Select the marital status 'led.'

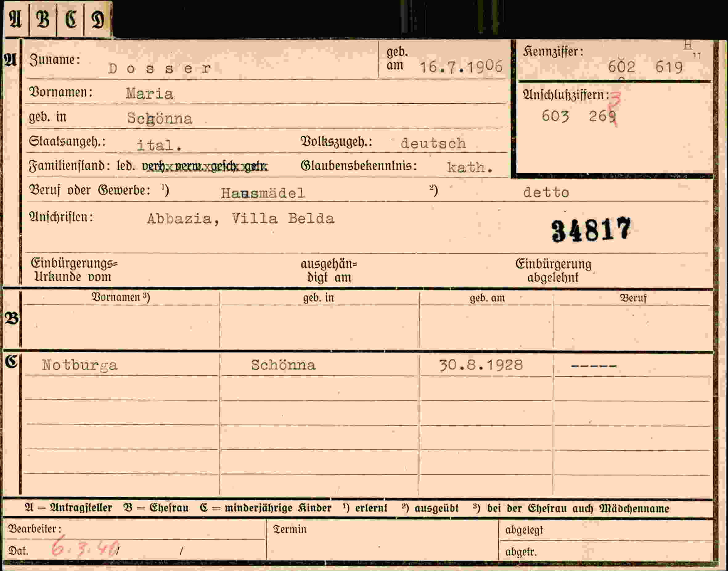tap(126, 165)
